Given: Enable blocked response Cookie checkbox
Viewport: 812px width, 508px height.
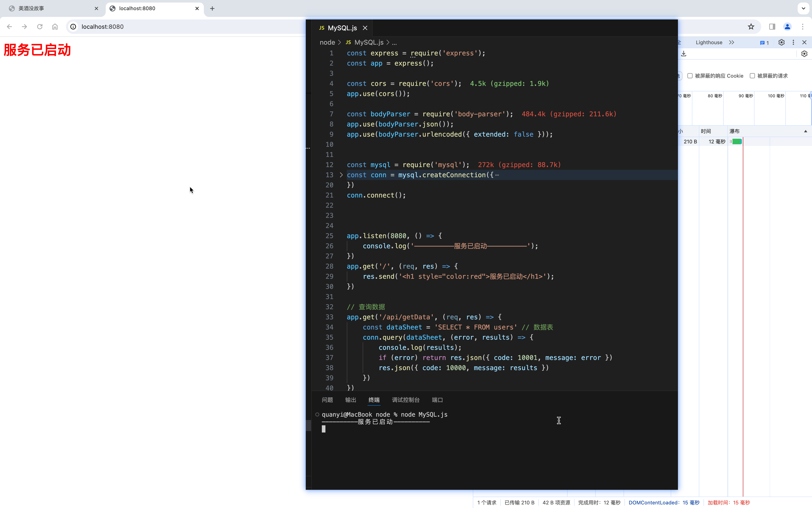Looking at the screenshot, I should pyautogui.click(x=690, y=76).
